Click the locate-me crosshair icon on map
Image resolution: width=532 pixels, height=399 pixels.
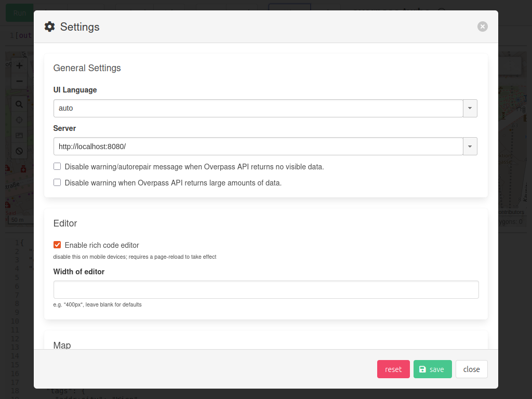(19, 120)
